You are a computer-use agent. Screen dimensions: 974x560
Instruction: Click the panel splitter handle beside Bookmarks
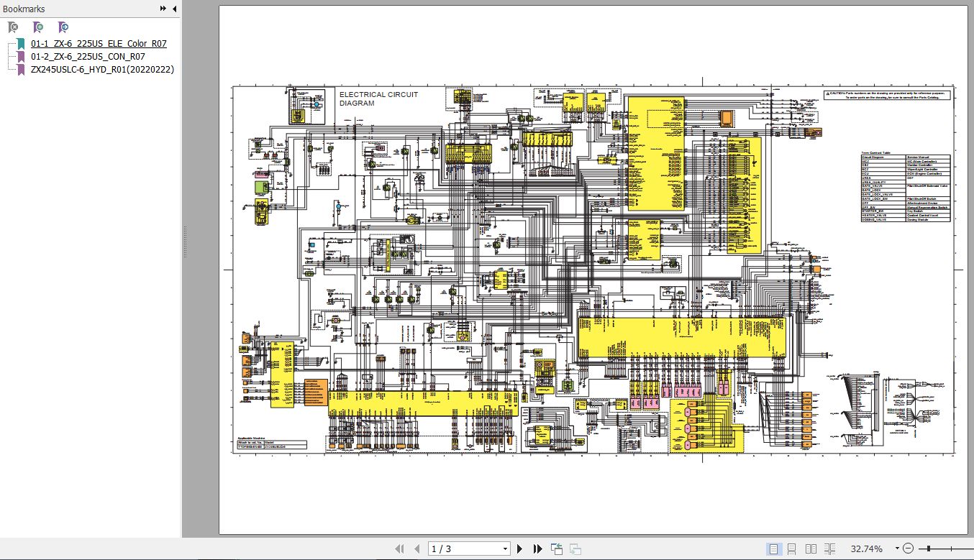184,241
